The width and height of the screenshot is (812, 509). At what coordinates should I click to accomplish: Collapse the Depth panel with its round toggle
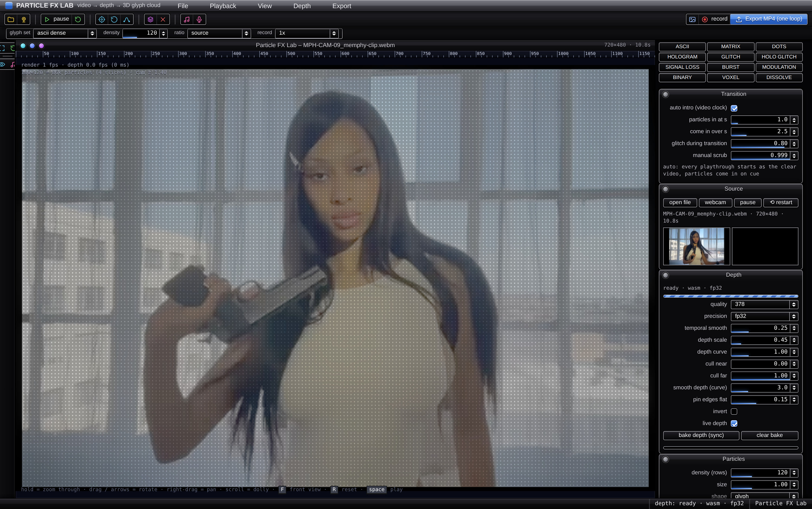666,275
